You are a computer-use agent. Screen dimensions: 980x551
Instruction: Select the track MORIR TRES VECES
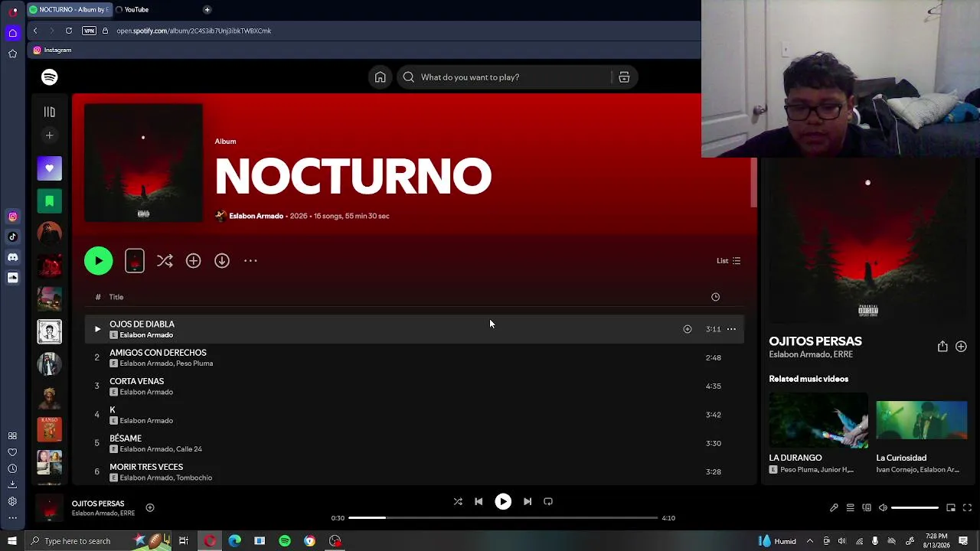[x=413, y=471]
